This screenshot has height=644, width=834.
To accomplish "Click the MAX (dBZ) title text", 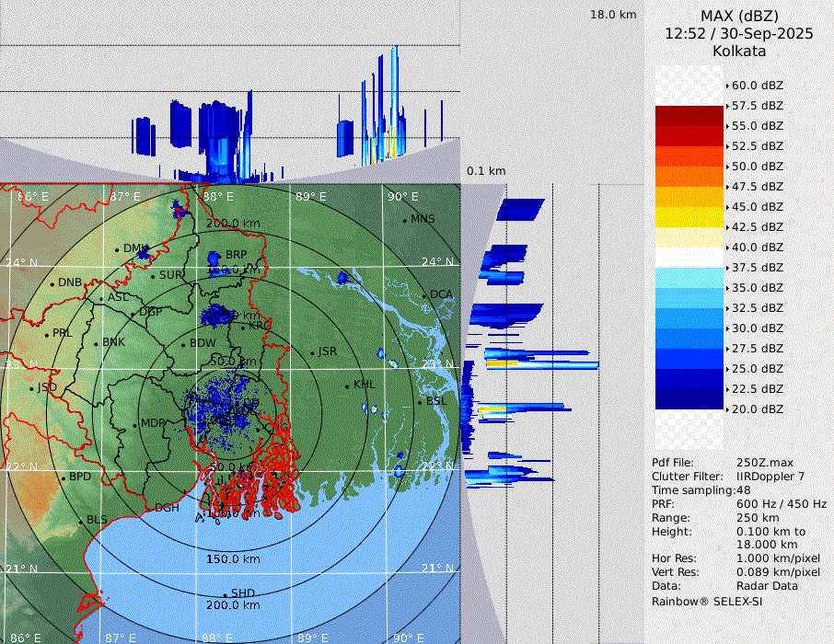I will point(739,16).
